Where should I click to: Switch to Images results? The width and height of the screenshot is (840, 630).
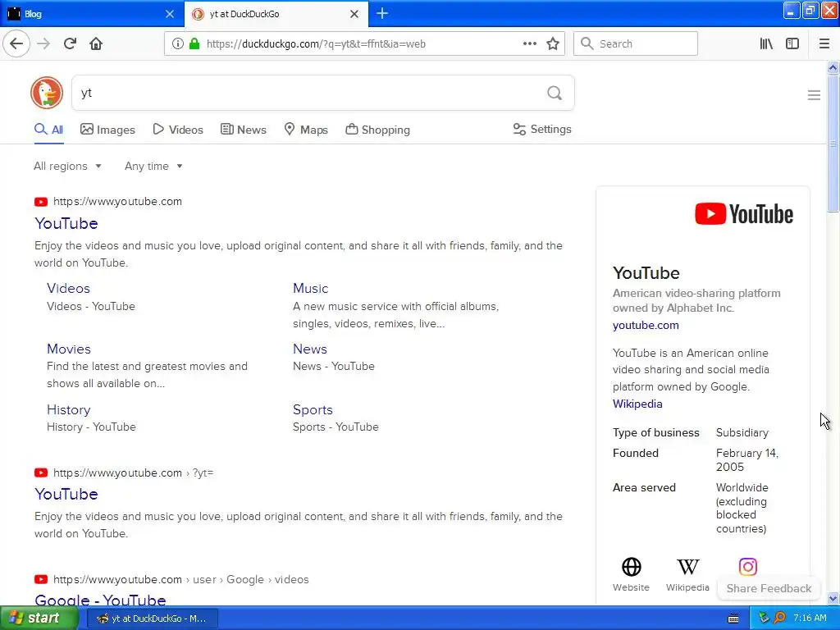[107, 130]
